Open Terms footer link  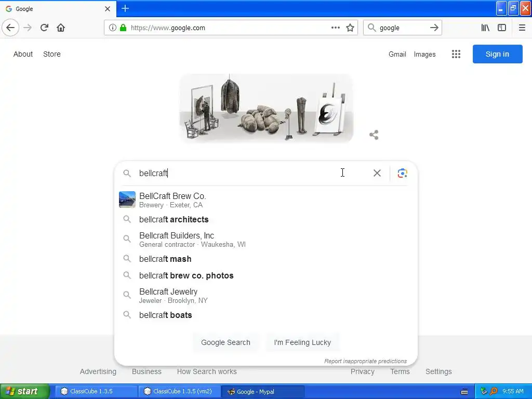(x=400, y=371)
